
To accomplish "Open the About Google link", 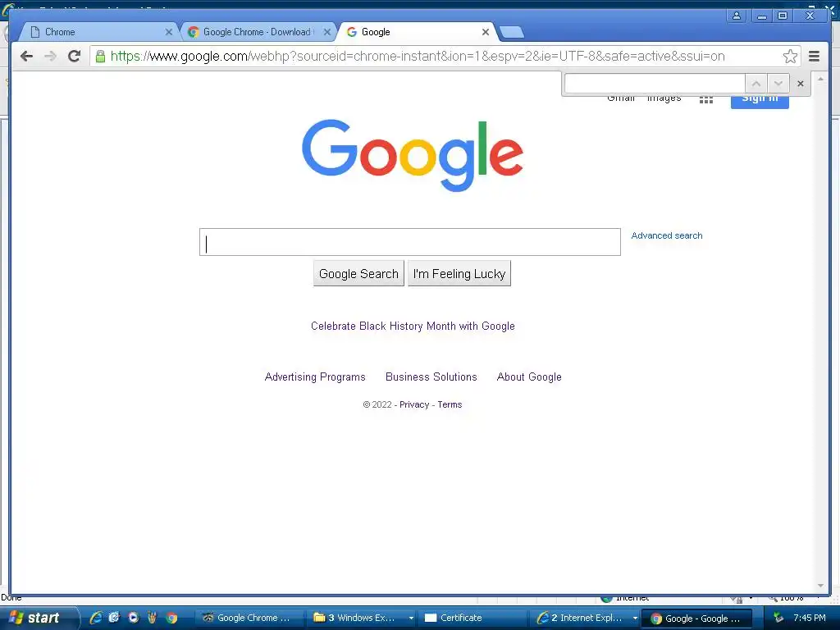I will pyautogui.click(x=529, y=377).
